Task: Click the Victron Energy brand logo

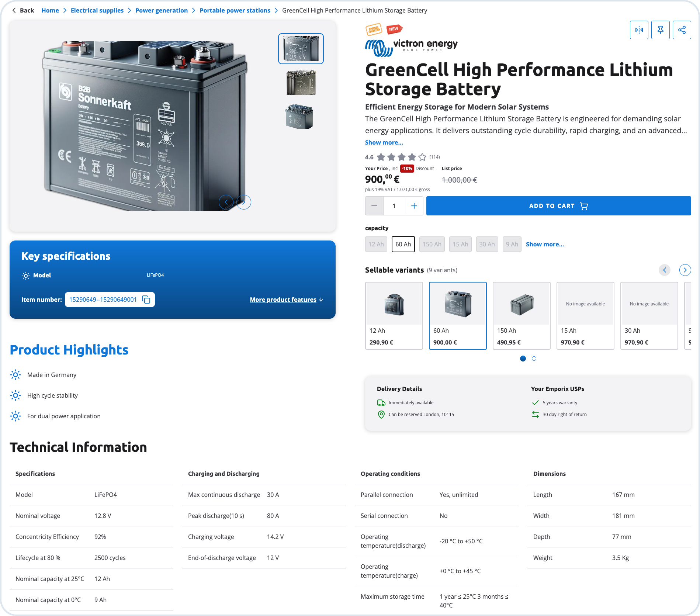Action: [411, 48]
